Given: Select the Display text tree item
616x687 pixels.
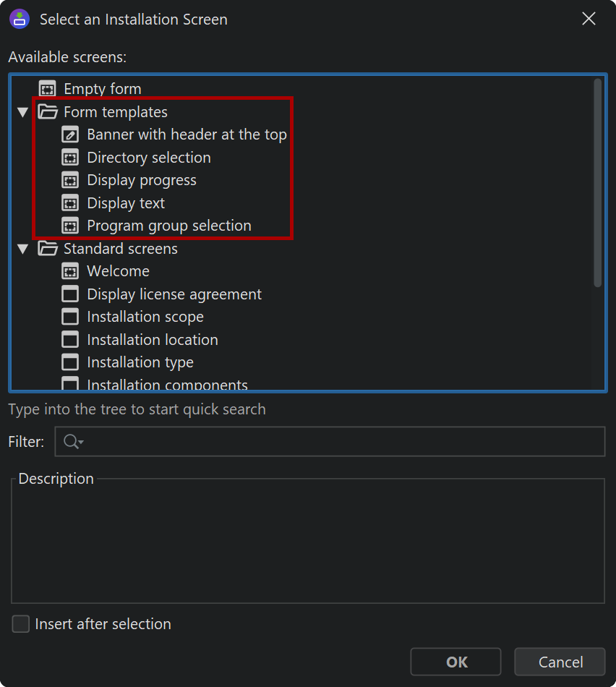Looking at the screenshot, I should click(126, 203).
